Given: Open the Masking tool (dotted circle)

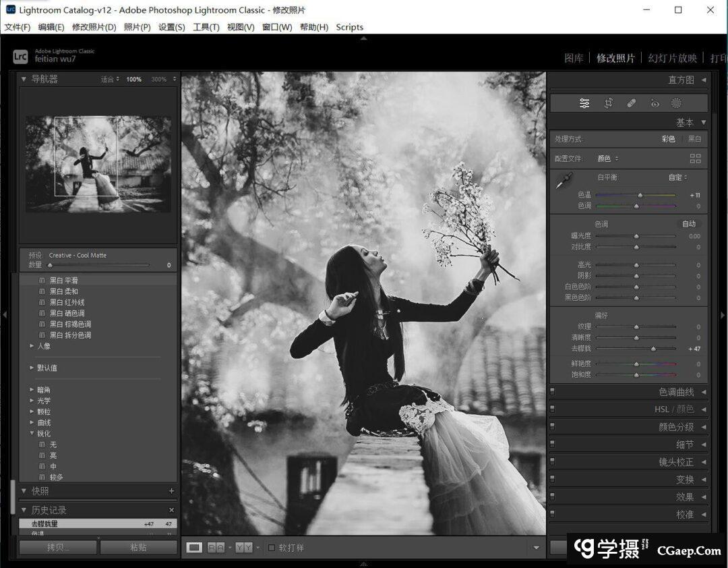Looking at the screenshot, I should click(x=676, y=103).
